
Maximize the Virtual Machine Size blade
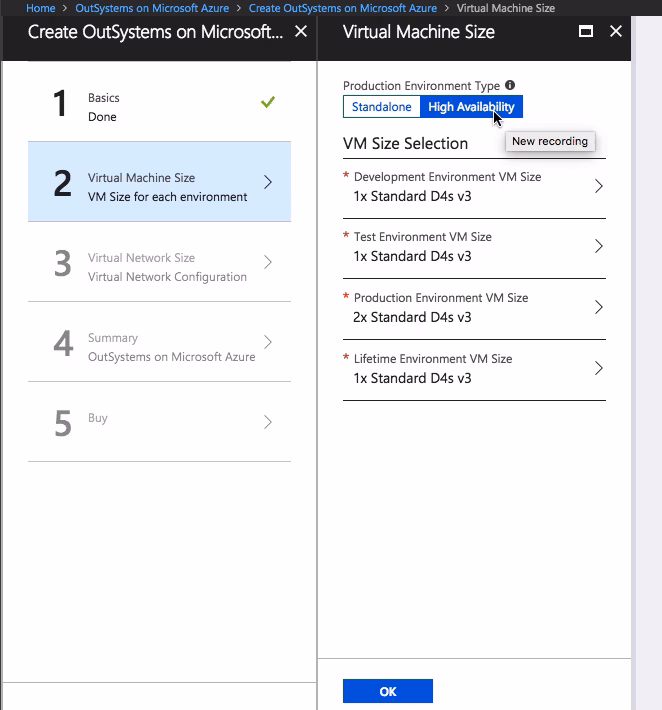coord(586,31)
